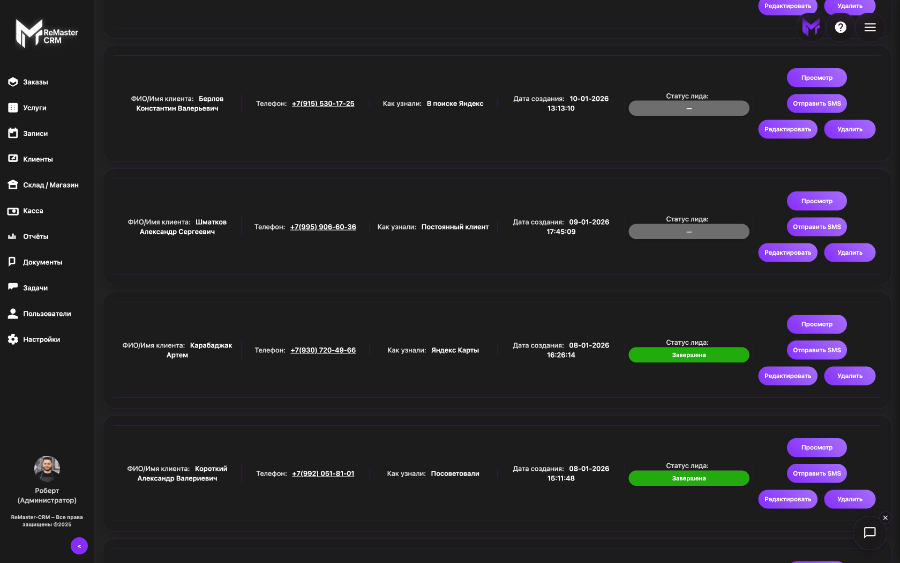Collapse the sidebar with arrow button

(x=79, y=546)
